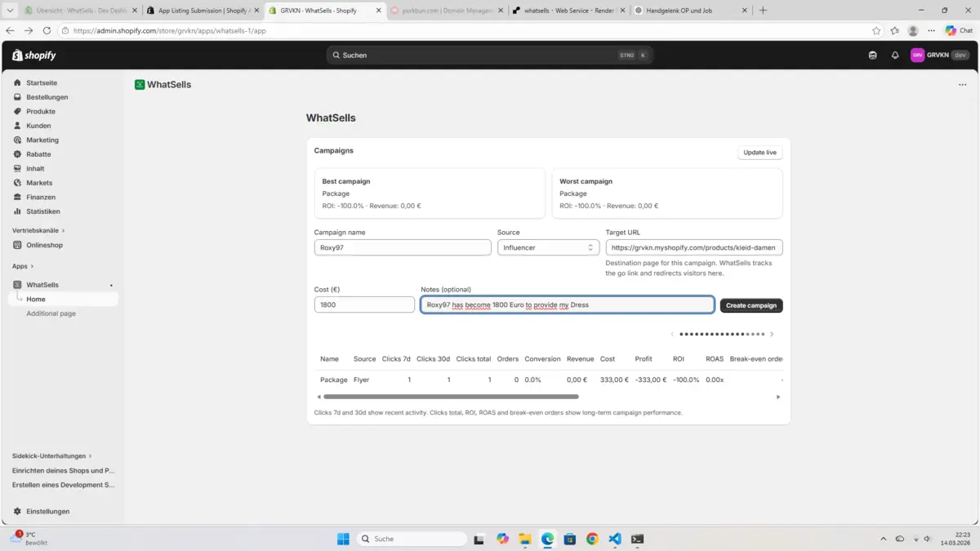This screenshot has width=980, height=551.
Task: Focus the Target URL field
Action: 694,247
